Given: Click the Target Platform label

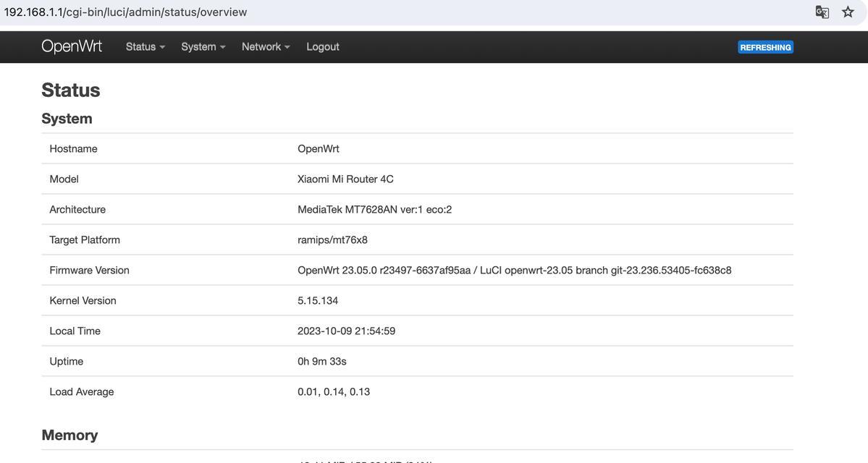Looking at the screenshot, I should click(x=85, y=240).
